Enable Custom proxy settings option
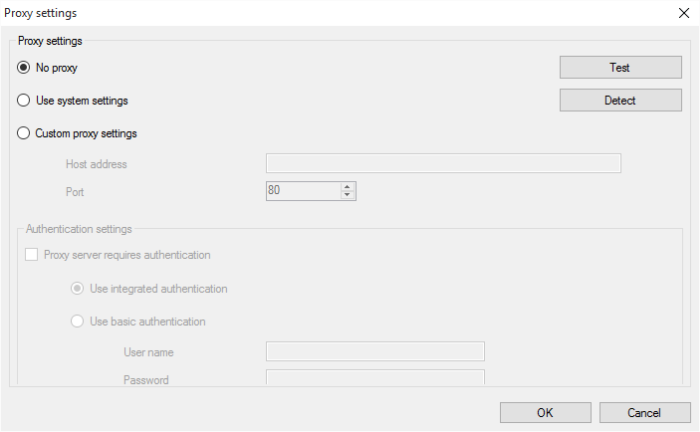The height and width of the screenshot is (432, 700). (24, 133)
